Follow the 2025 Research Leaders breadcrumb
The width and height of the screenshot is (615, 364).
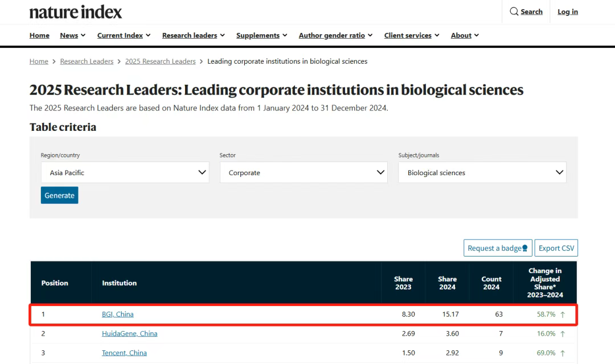click(x=161, y=61)
